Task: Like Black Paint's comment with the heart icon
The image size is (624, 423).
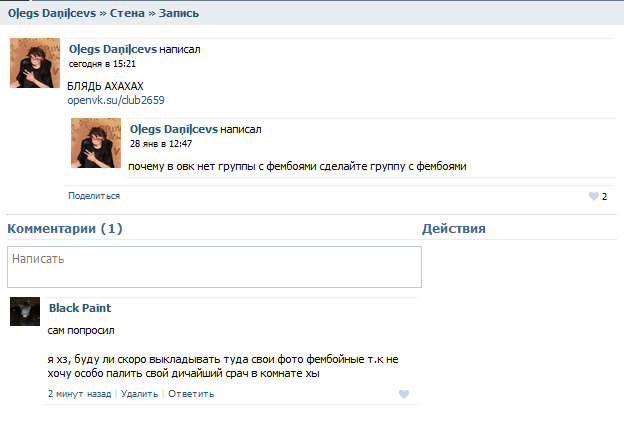Action: 404,394
